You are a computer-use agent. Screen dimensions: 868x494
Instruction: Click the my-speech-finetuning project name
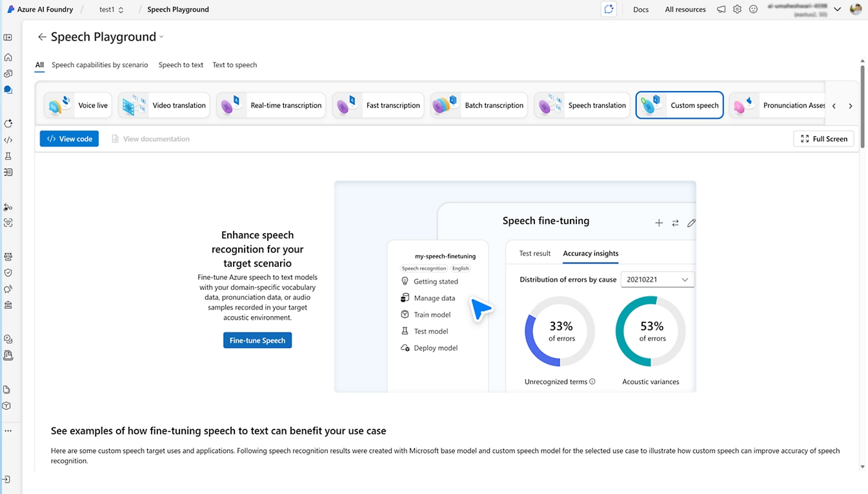click(445, 256)
